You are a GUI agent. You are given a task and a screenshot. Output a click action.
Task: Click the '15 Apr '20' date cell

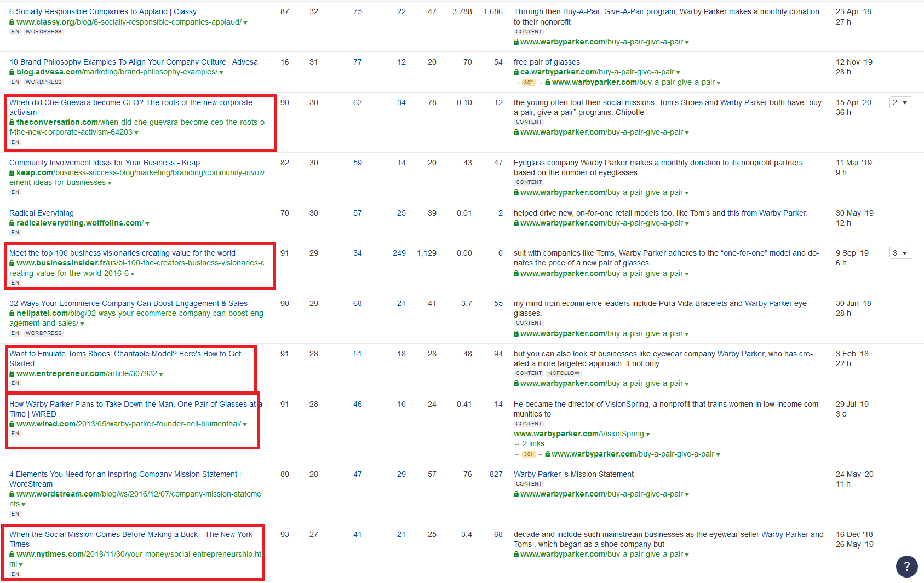coord(853,102)
